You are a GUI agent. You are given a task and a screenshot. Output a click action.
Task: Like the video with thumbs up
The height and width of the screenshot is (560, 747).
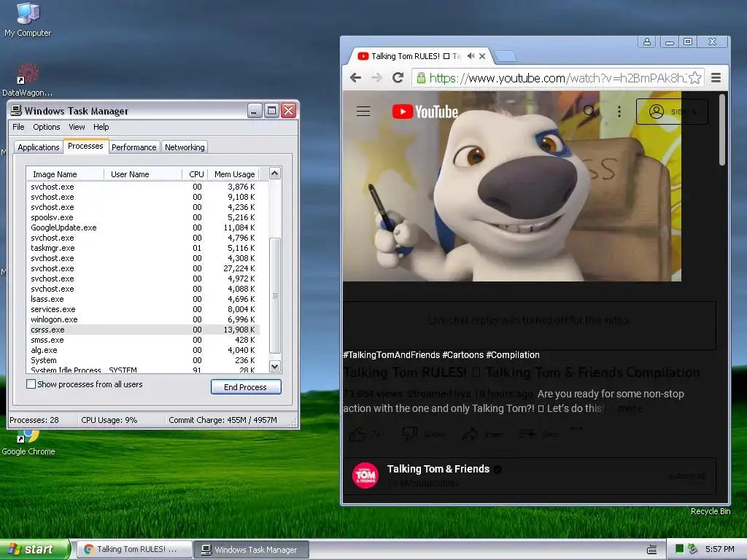[357, 434]
